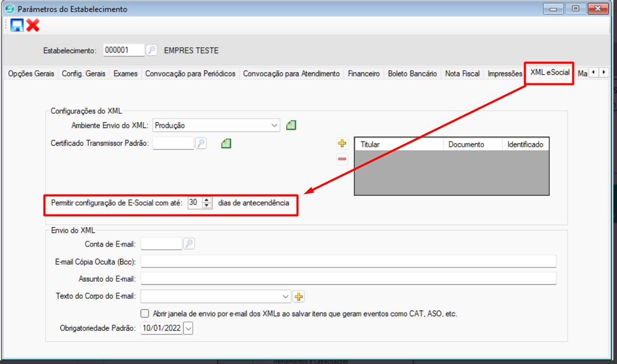617x364 pixels.
Task: Click the blue floppy disk save icon
Action: [x=17, y=25]
